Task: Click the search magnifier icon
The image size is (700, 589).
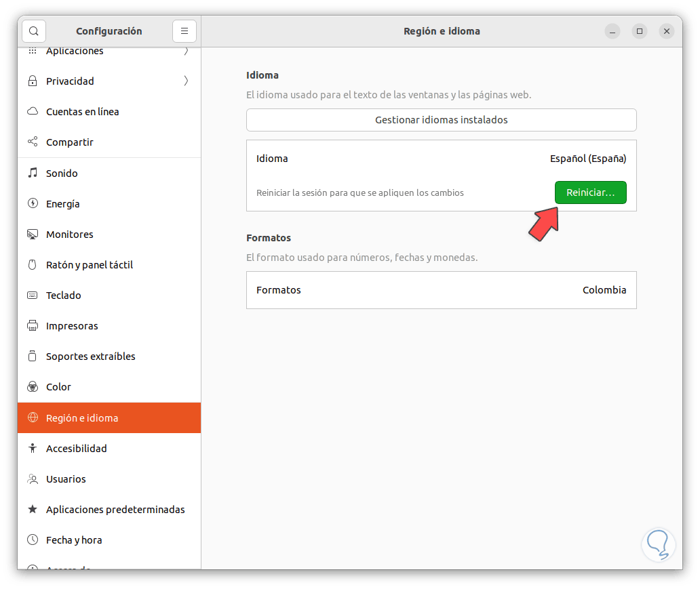Action: click(x=34, y=31)
